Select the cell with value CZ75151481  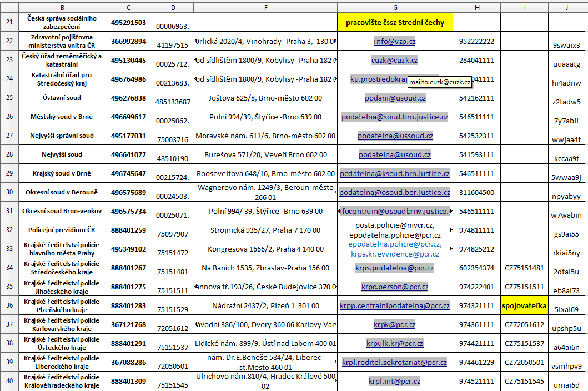(524, 268)
